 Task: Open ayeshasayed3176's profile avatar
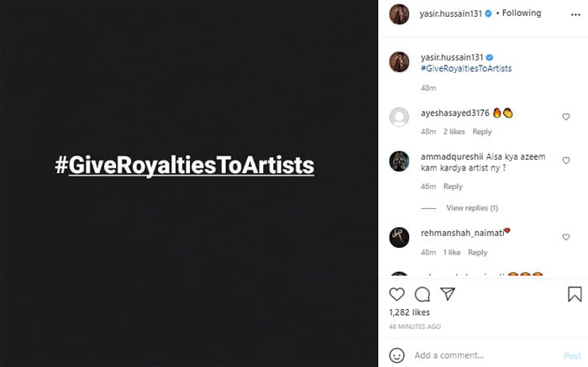point(399,118)
